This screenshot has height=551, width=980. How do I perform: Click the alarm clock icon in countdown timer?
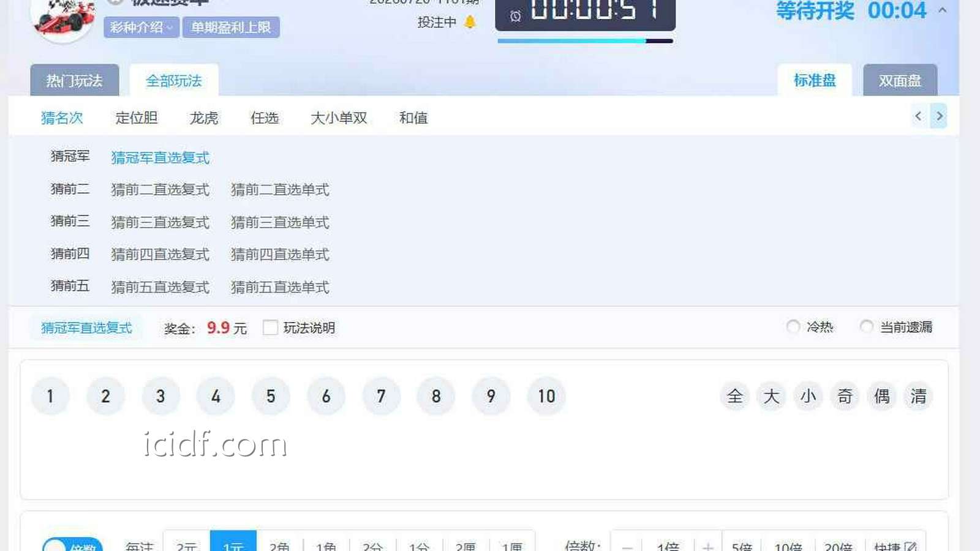click(516, 15)
